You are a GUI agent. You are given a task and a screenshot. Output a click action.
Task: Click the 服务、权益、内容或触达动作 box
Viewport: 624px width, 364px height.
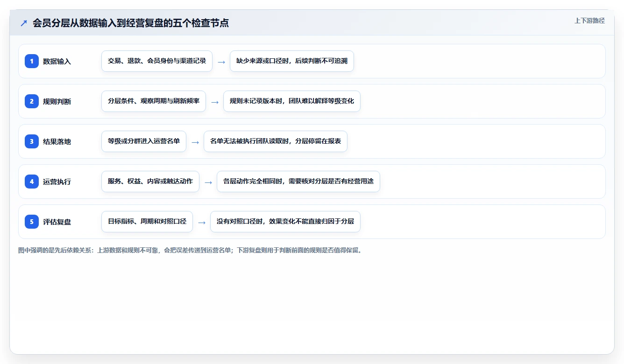[150, 182]
